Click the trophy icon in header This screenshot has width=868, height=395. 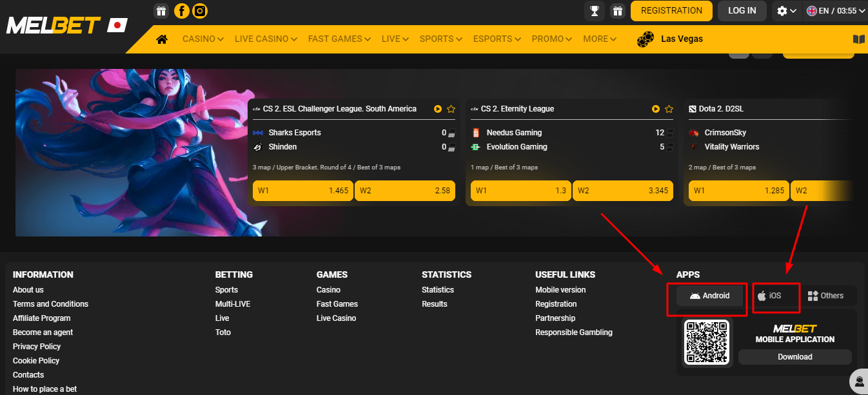point(593,11)
